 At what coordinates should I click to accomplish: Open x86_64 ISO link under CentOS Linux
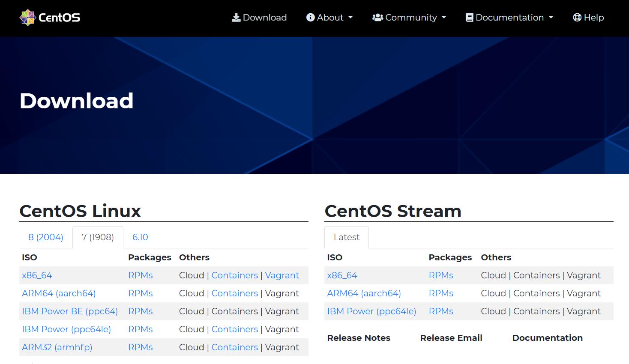tap(37, 275)
